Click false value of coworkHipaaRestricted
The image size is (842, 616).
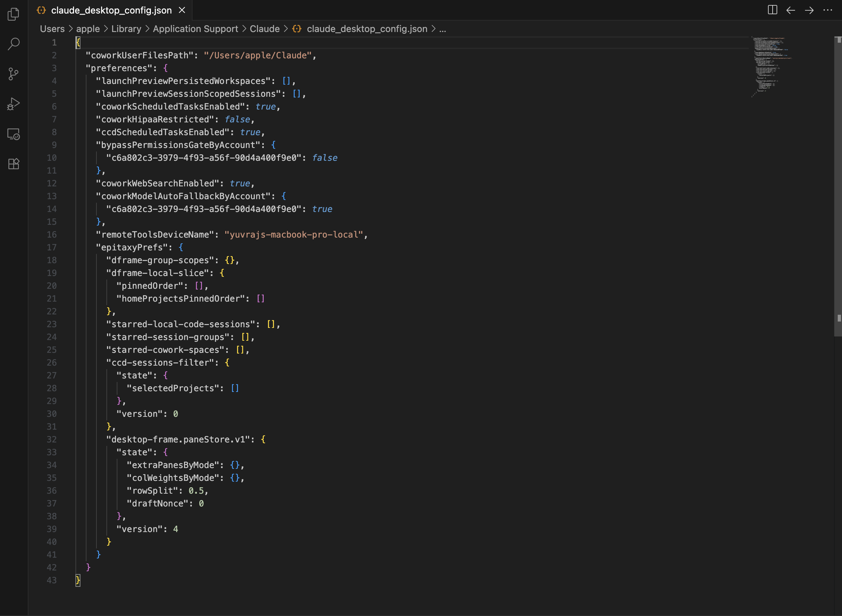(237, 119)
